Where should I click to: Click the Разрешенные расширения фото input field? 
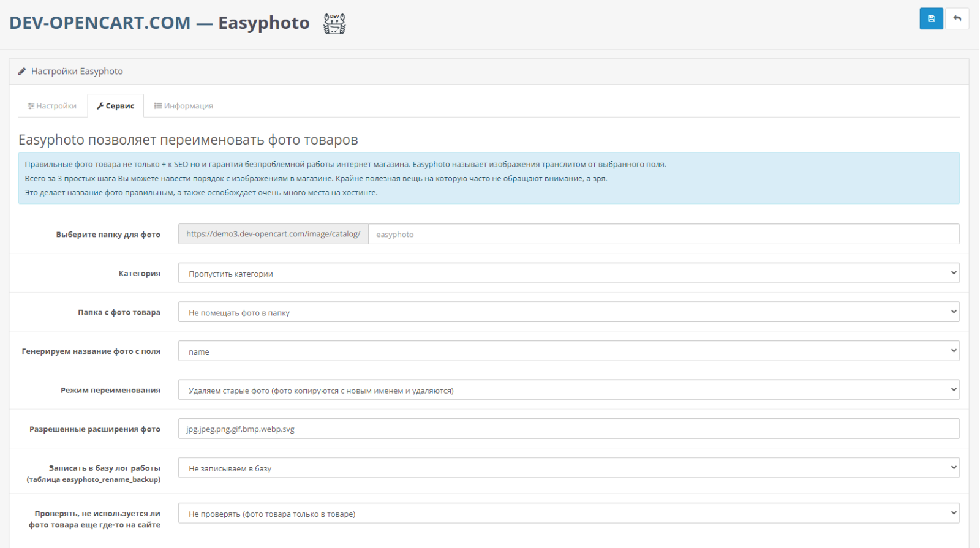(x=568, y=429)
